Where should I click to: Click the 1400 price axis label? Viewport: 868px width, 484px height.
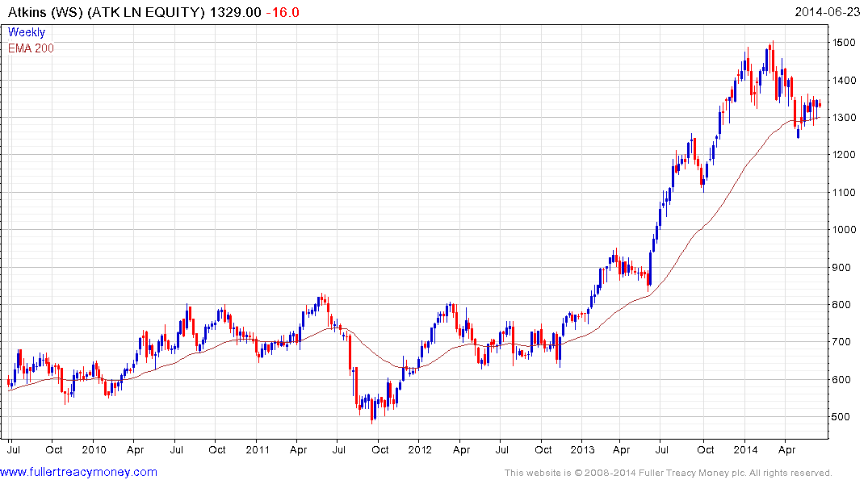[x=845, y=80]
